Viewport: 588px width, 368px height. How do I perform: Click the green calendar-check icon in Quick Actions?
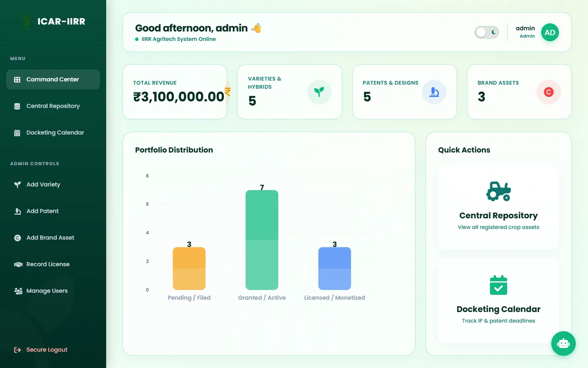coord(499,285)
